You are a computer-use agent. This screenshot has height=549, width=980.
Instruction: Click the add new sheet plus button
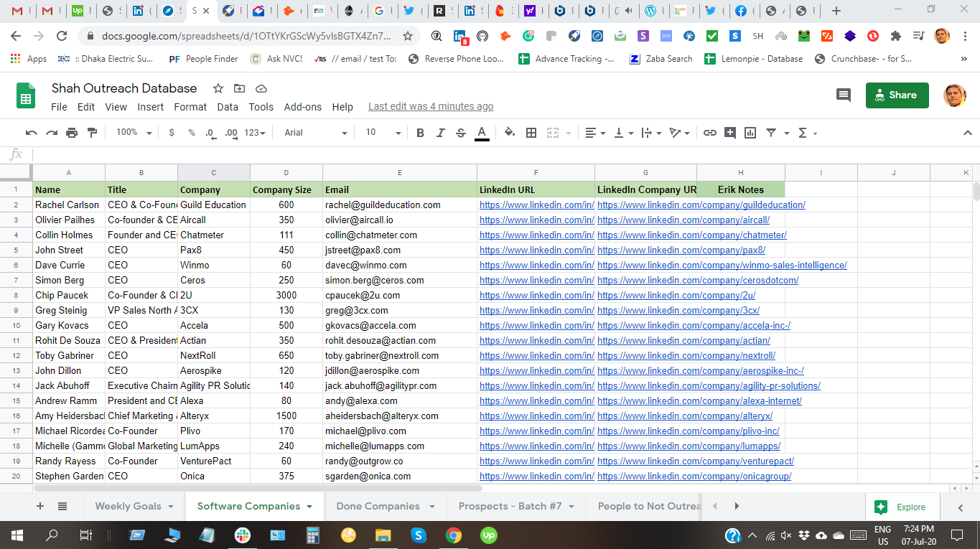pos(40,506)
